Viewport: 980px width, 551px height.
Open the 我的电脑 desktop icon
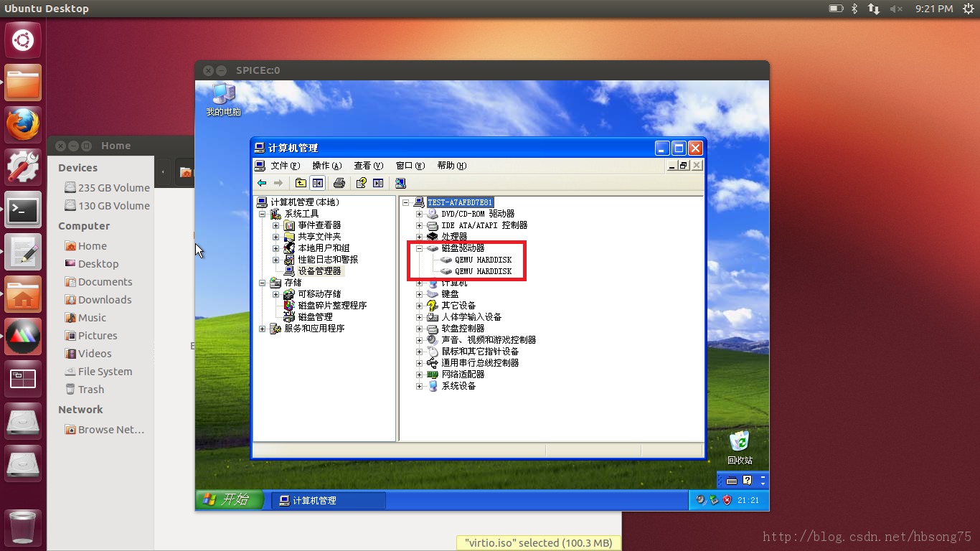[224, 100]
